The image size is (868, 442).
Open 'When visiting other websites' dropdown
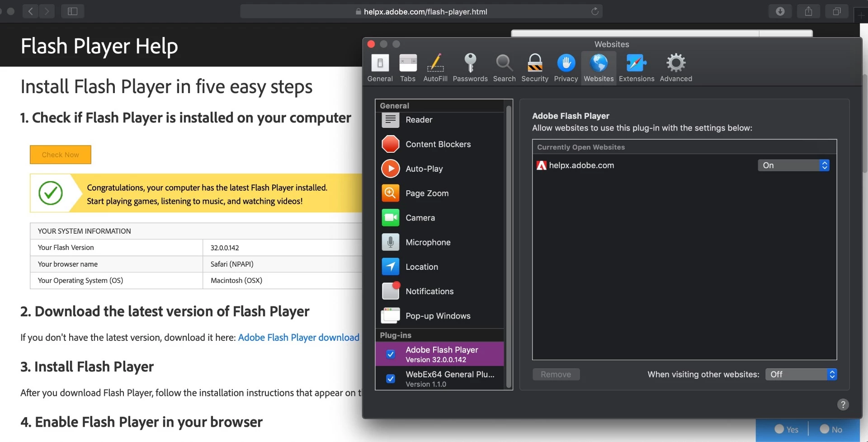(801, 374)
